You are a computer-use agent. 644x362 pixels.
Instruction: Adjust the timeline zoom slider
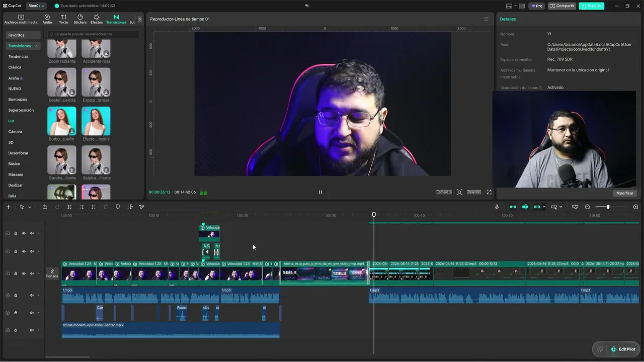608,207
